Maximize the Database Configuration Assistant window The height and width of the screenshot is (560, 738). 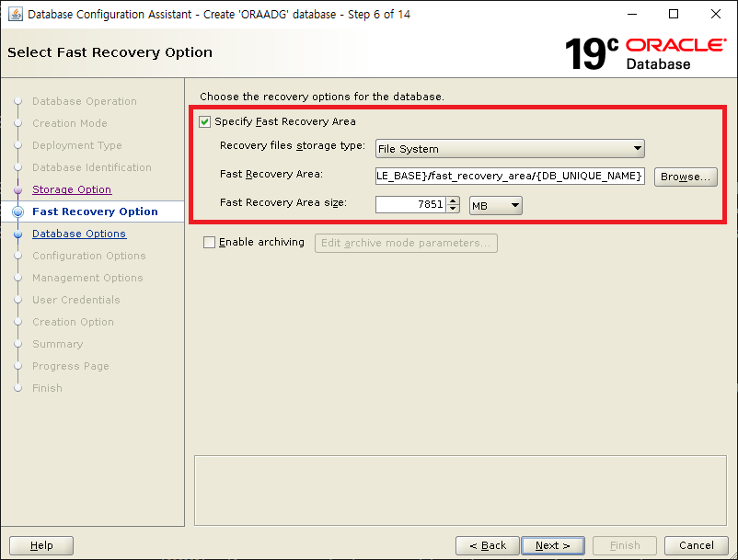[674, 14]
